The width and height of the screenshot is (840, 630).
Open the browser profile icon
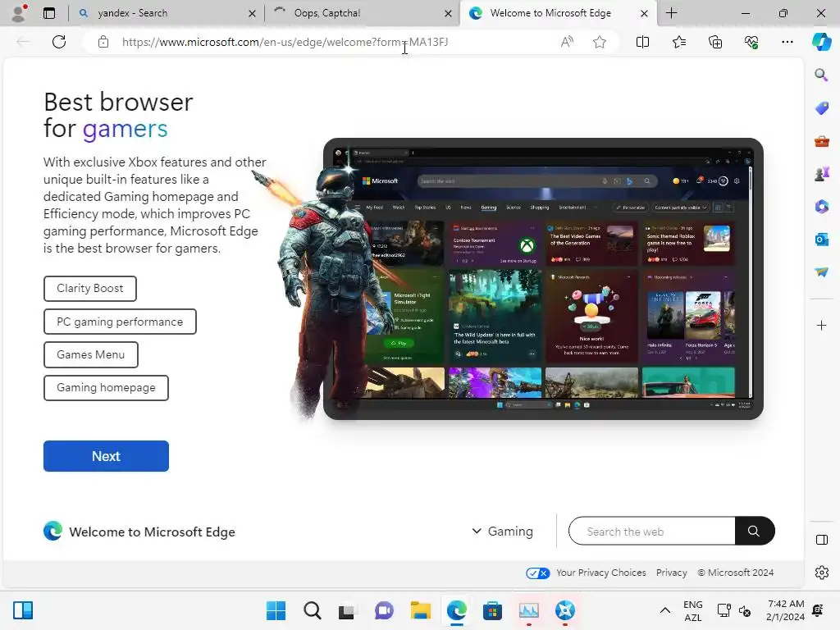[x=19, y=13]
